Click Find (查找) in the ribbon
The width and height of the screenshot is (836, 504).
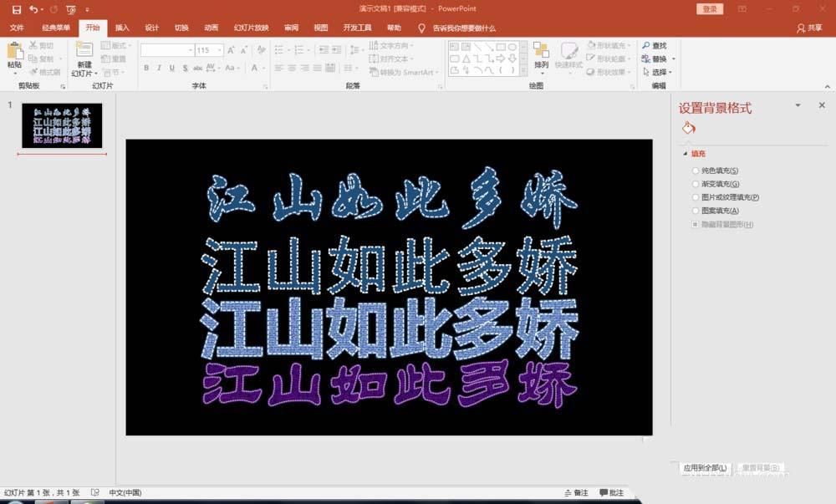[x=652, y=45]
